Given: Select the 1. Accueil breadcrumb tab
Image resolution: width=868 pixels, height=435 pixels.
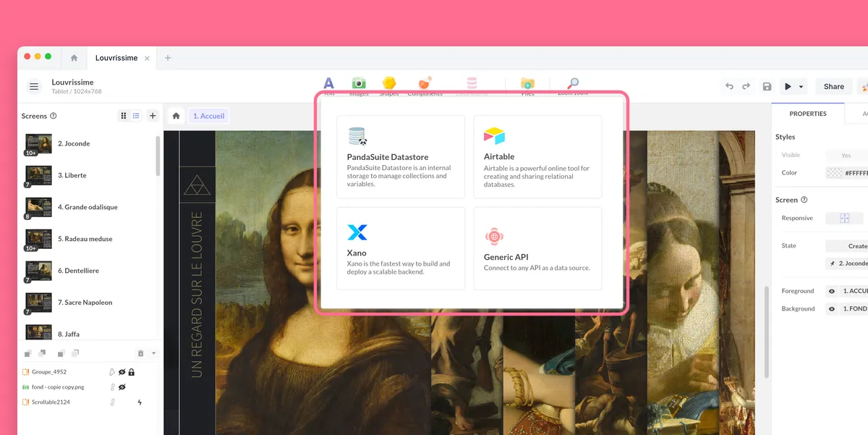Looking at the screenshot, I should pyautogui.click(x=209, y=116).
